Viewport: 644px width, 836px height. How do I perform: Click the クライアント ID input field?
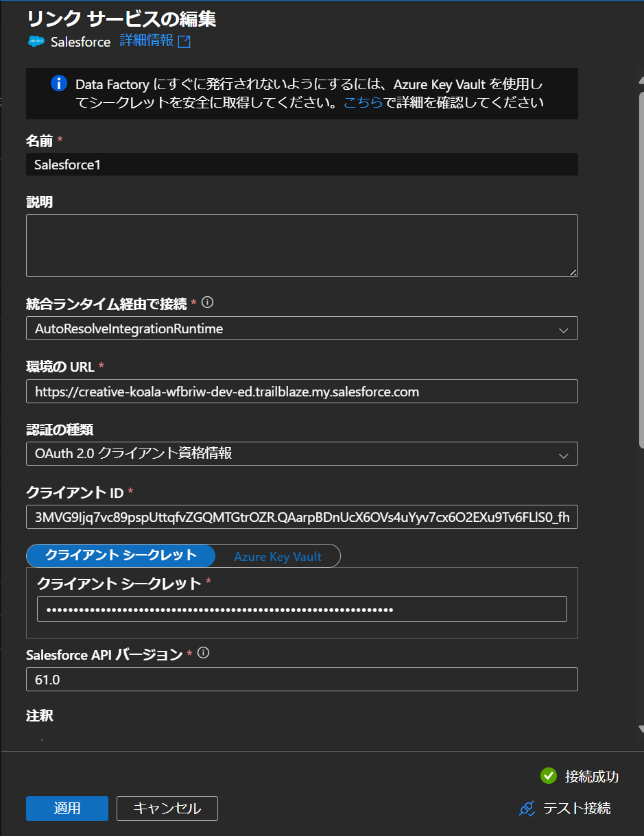(302, 517)
